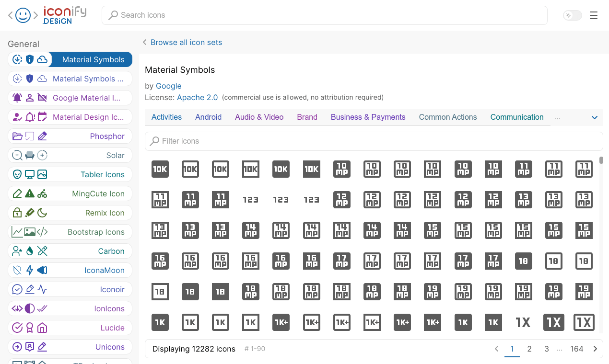Go to next page of icons
This screenshot has width=609, height=364.
click(x=595, y=349)
